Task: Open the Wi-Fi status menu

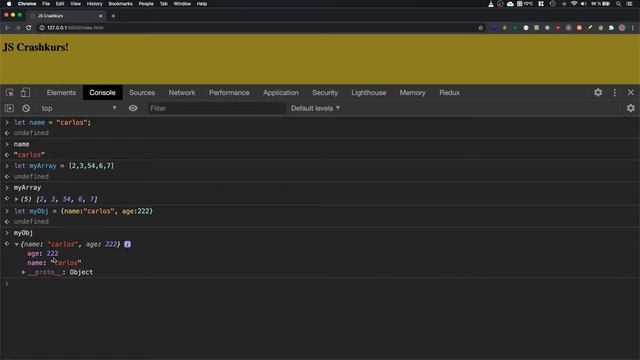Action: [574, 4]
